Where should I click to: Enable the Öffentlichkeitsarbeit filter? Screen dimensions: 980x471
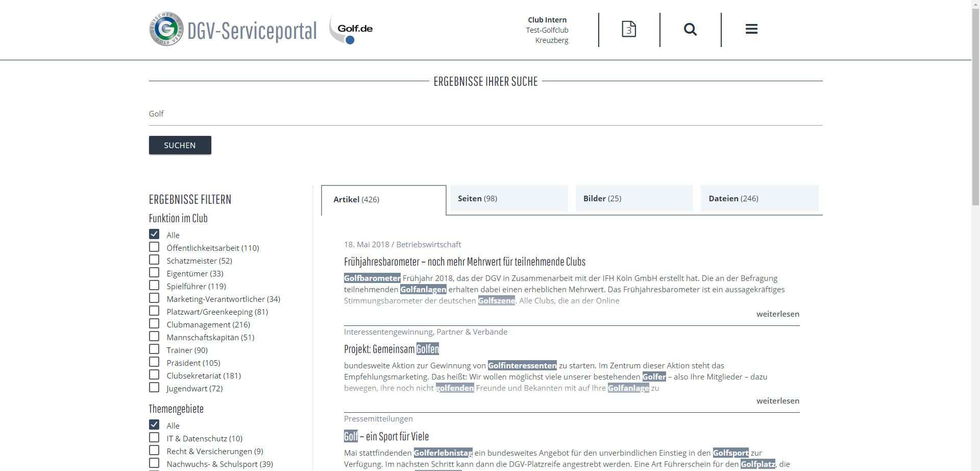point(154,247)
